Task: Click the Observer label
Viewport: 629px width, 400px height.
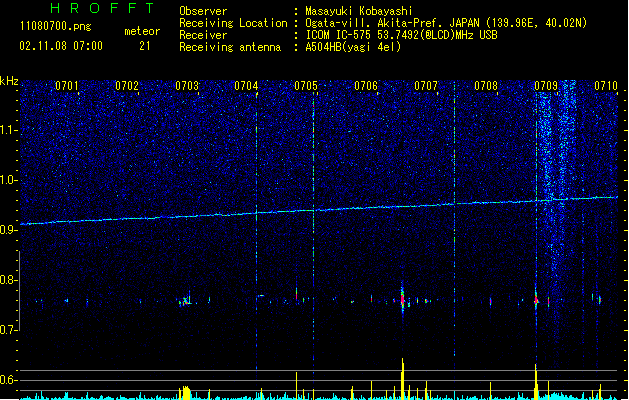Action: (203, 11)
